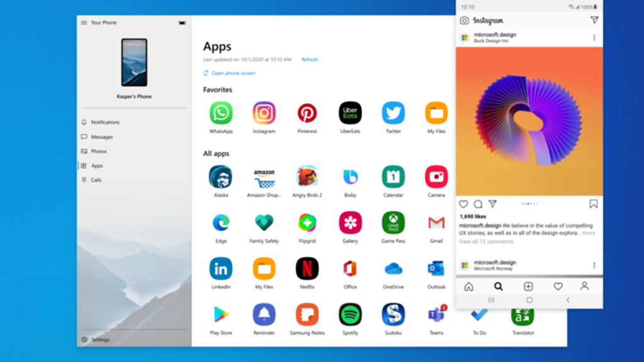Share the Instagram post
The image size is (644, 362).
(492, 204)
